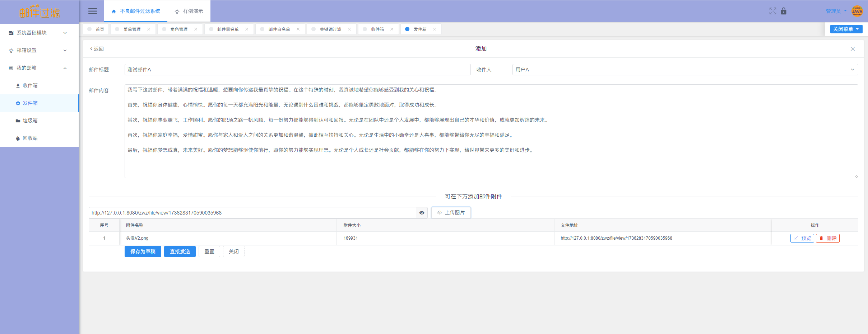Switch to the 首页 tab
Screen dimensions: 868x334
coord(96,29)
